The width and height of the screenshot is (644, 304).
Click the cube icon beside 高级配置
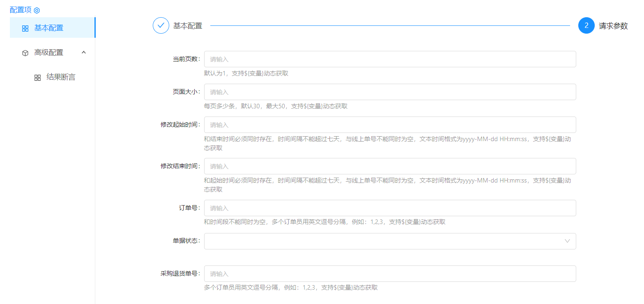[x=25, y=53]
